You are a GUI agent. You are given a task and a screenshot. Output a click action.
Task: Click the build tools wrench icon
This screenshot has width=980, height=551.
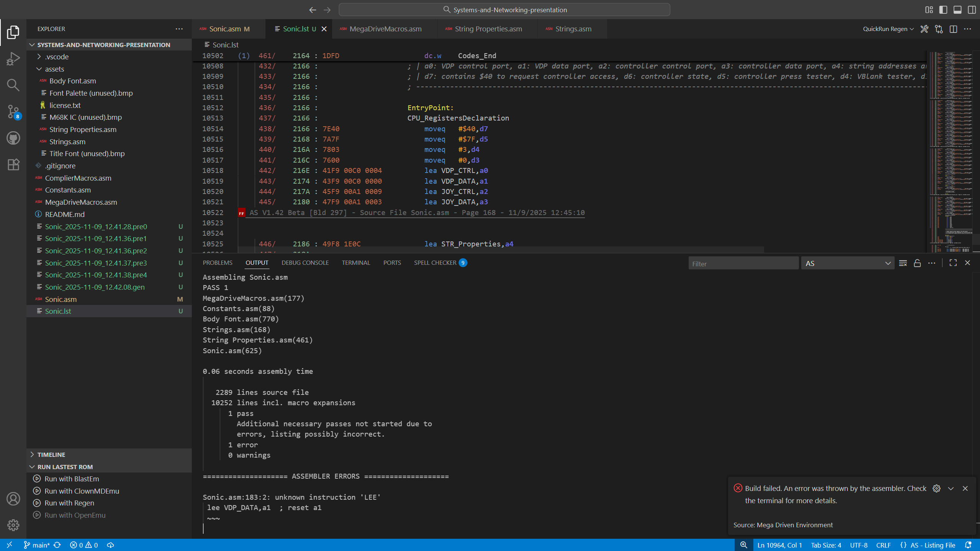point(924,29)
